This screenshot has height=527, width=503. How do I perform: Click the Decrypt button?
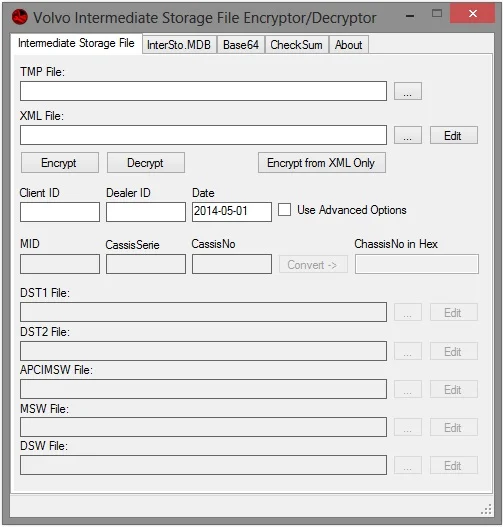(x=145, y=163)
